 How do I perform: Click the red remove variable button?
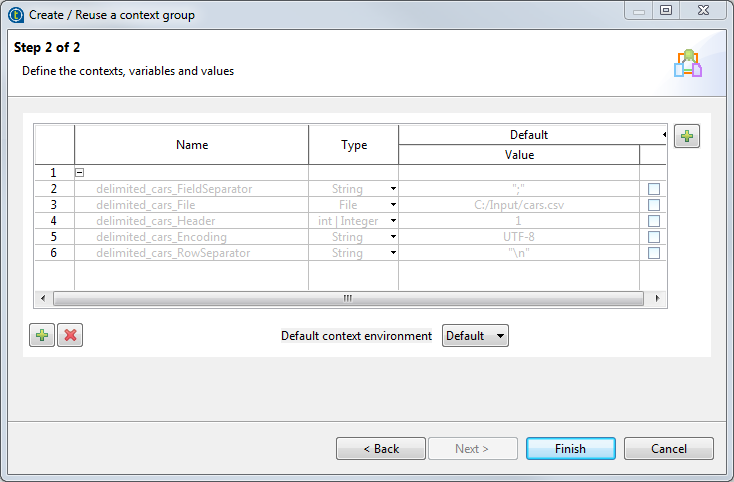point(70,336)
